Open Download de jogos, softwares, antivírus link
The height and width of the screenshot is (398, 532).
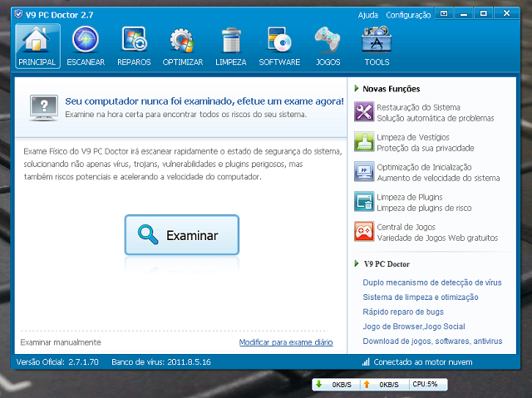tap(432, 341)
